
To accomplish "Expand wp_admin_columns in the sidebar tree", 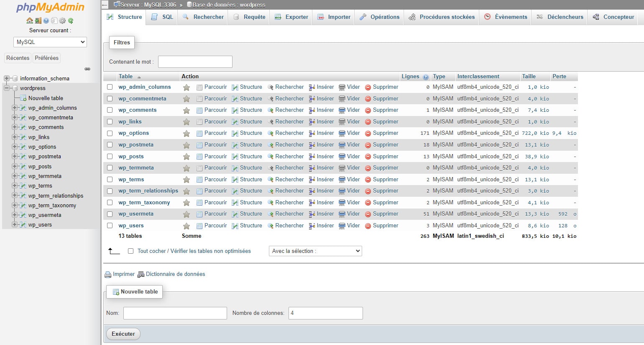I will tap(15, 108).
